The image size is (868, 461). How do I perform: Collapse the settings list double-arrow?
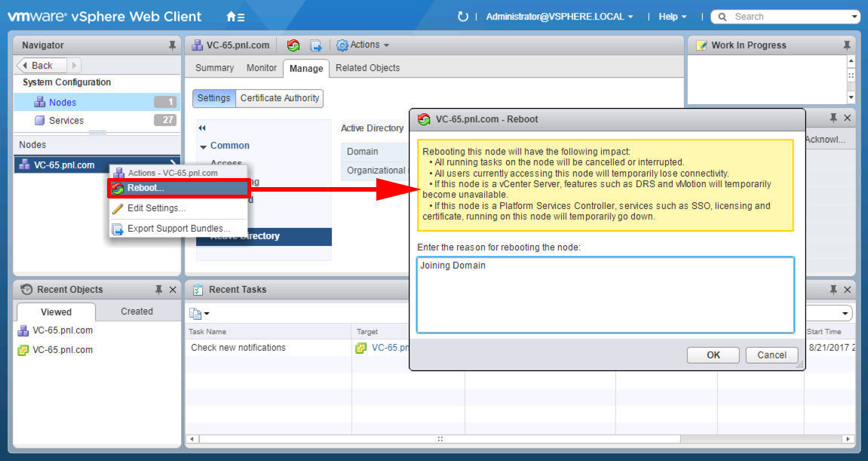click(202, 128)
